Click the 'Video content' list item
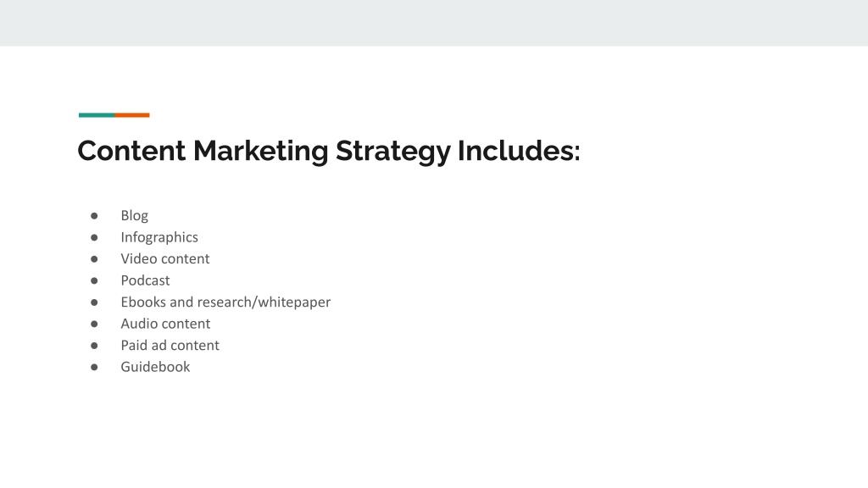 [165, 259]
